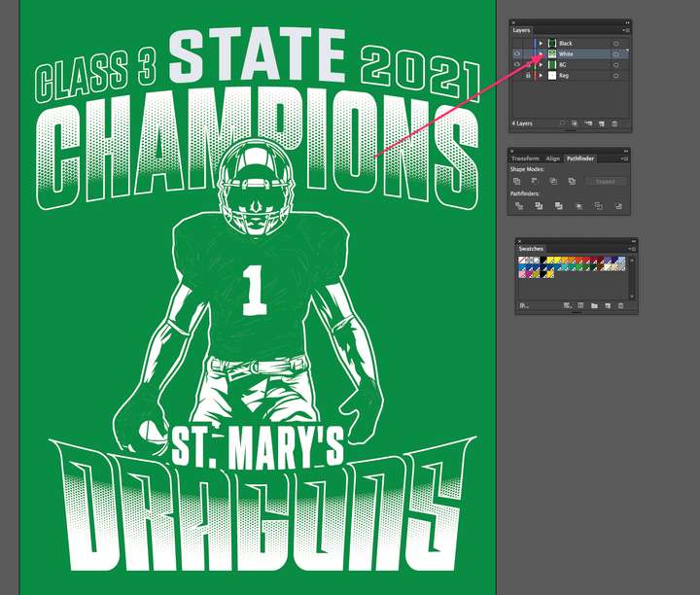Viewport: 700px width, 595px height.
Task: Close the Layers panel with X
Action: tap(513, 22)
